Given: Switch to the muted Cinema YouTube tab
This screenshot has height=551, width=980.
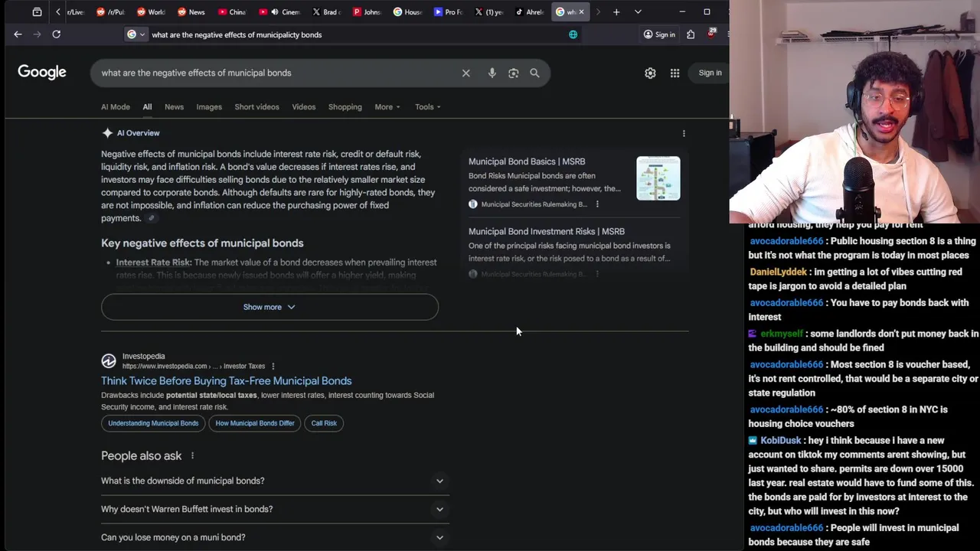Looking at the screenshot, I should (x=279, y=11).
